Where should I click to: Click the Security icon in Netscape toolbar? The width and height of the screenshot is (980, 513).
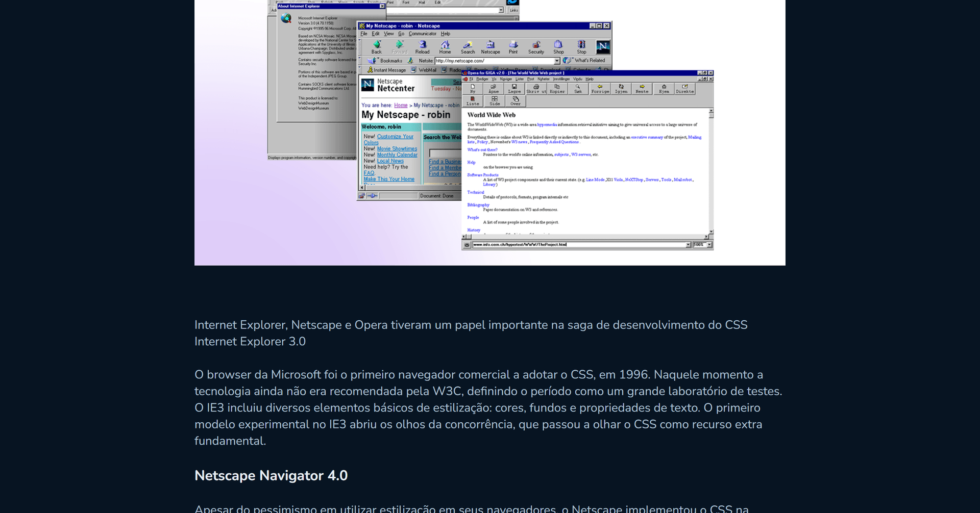click(536, 47)
